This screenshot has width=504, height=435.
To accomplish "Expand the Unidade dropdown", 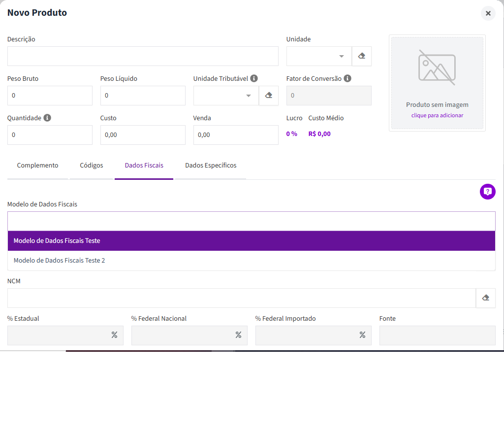I will coord(319,56).
